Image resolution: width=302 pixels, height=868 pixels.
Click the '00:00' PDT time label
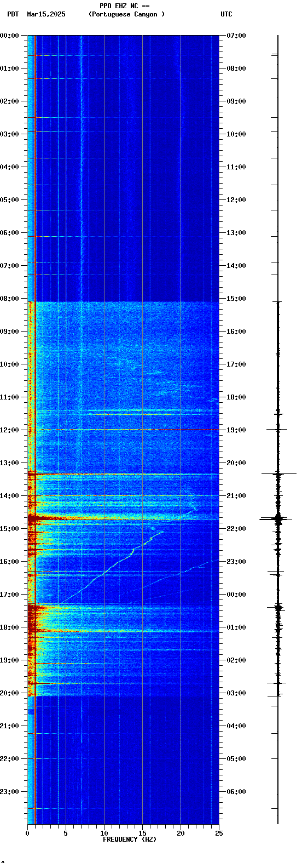[x=9, y=36]
